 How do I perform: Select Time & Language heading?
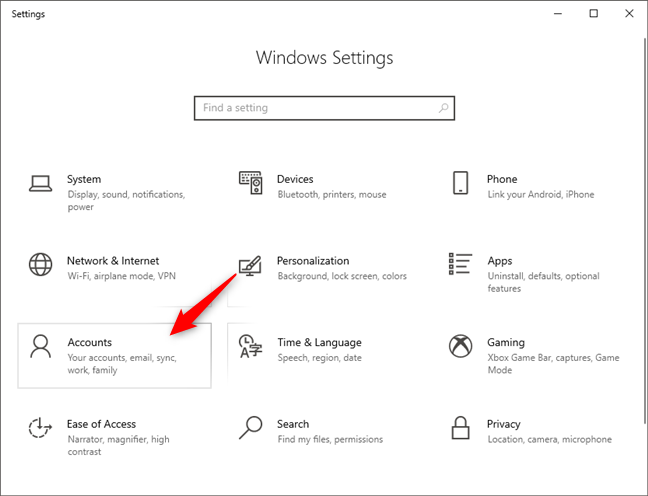pyautogui.click(x=319, y=342)
